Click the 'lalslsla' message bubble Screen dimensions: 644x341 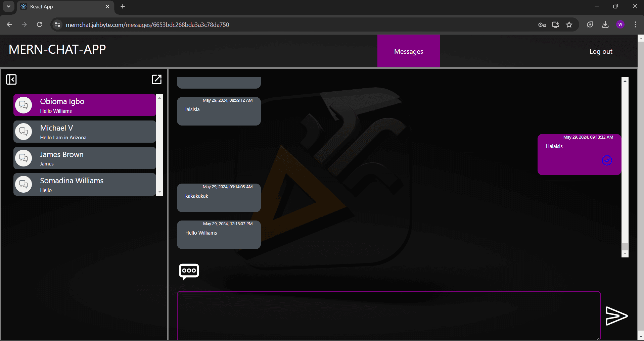coord(219,111)
